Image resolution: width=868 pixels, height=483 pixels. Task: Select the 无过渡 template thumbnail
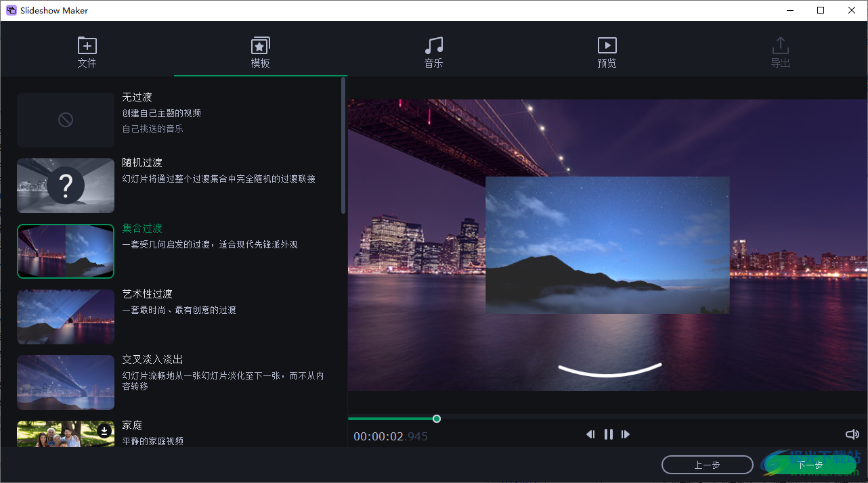[x=66, y=120]
